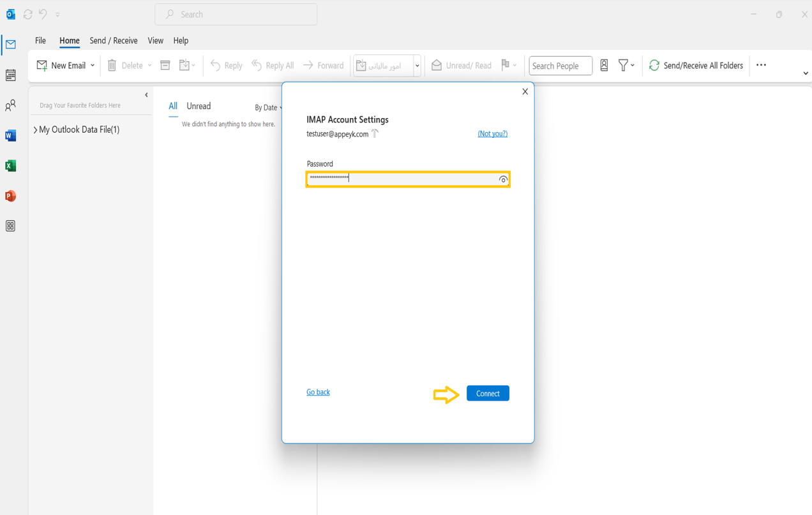Image resolution: width=812 pixels, height=515 pixels.
Task: Launch Excel from the sidebar
Action: click(x=11, y=166)
